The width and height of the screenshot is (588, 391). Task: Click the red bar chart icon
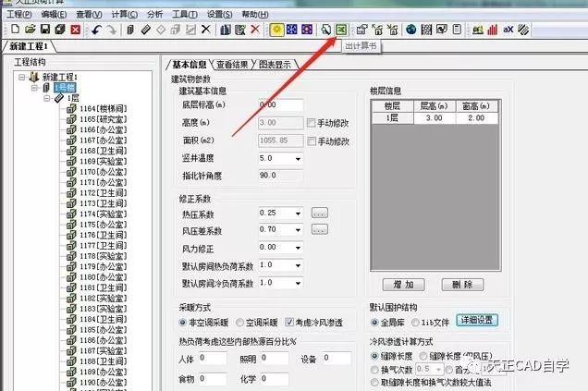[x=493, y=30]
